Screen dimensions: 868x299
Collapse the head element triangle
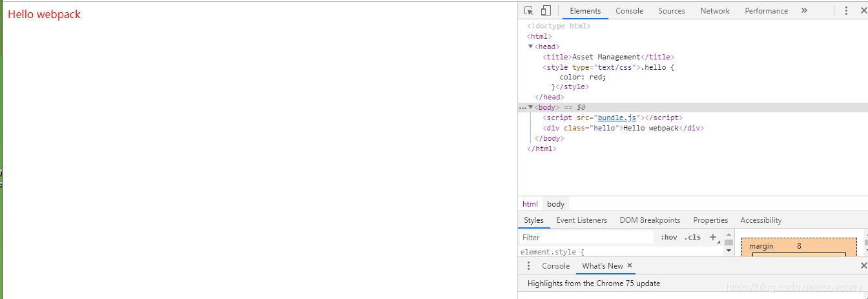point(531,46)
